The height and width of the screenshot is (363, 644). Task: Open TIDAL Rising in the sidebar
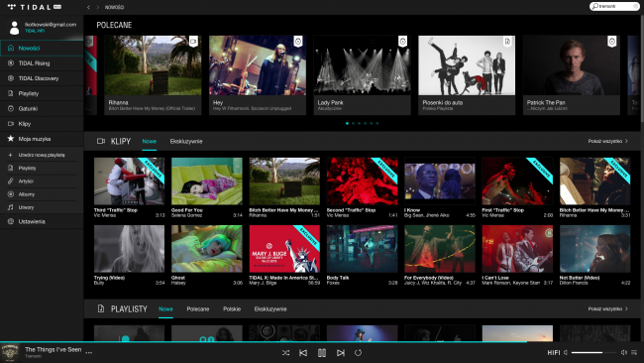point(42,63)
